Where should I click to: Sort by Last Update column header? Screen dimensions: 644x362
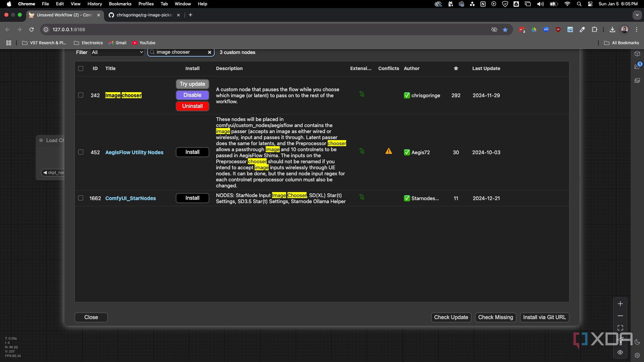click(486, 68)
